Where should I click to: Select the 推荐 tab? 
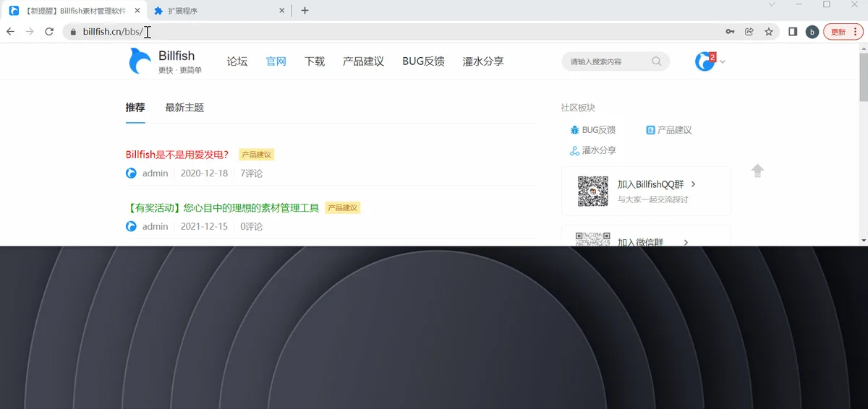pos(135,108)
